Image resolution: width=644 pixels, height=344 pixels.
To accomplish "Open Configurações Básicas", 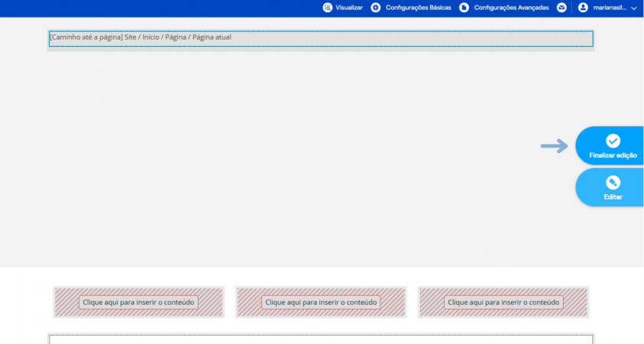I will (418, 8).
